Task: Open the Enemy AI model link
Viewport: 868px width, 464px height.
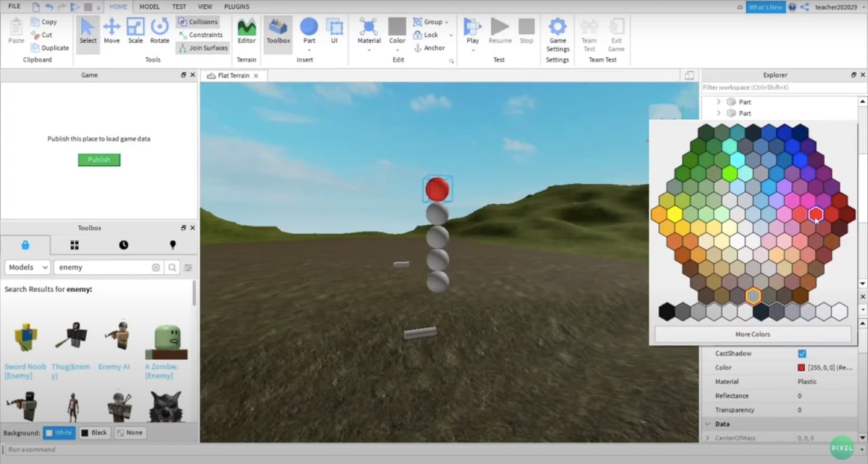Action: click(114, 367)
